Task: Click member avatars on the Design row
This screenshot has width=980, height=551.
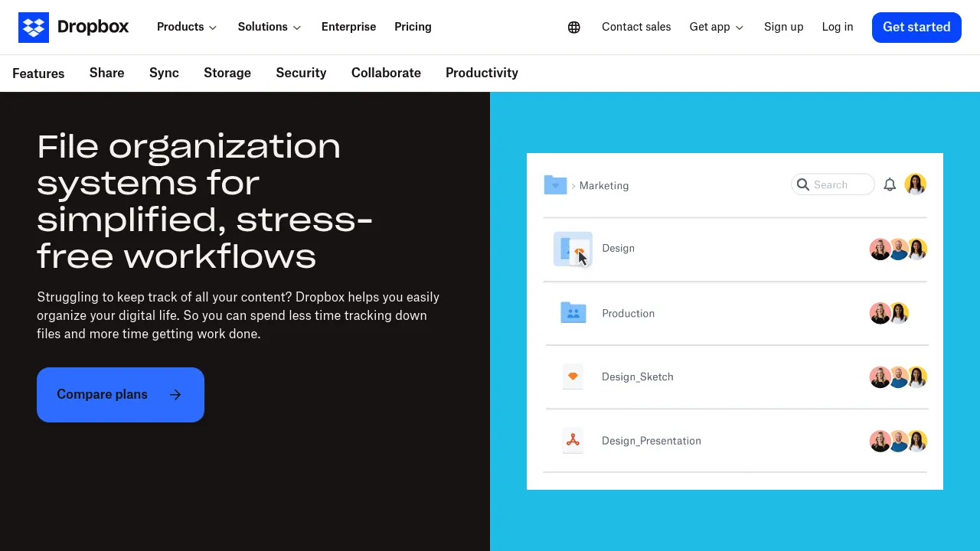Action: (x=898, y=249)
